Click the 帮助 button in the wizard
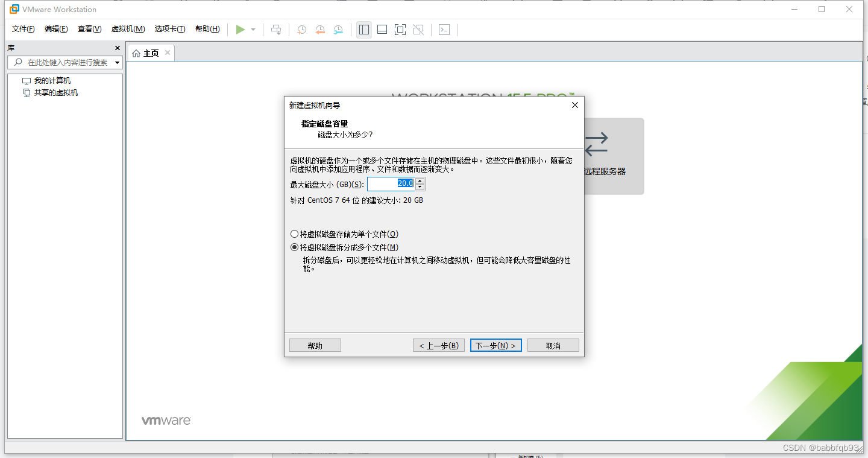 pos(315,345)
